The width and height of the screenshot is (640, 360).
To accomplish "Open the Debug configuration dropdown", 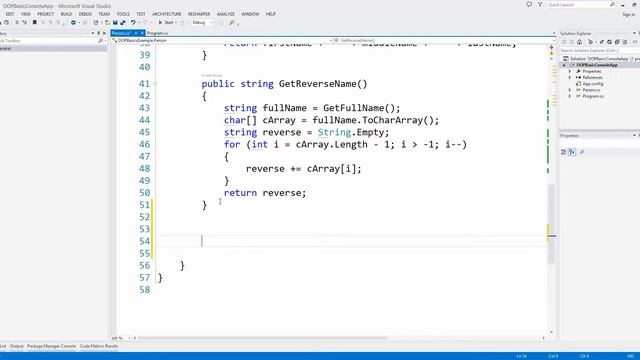I will coord(202,22).
